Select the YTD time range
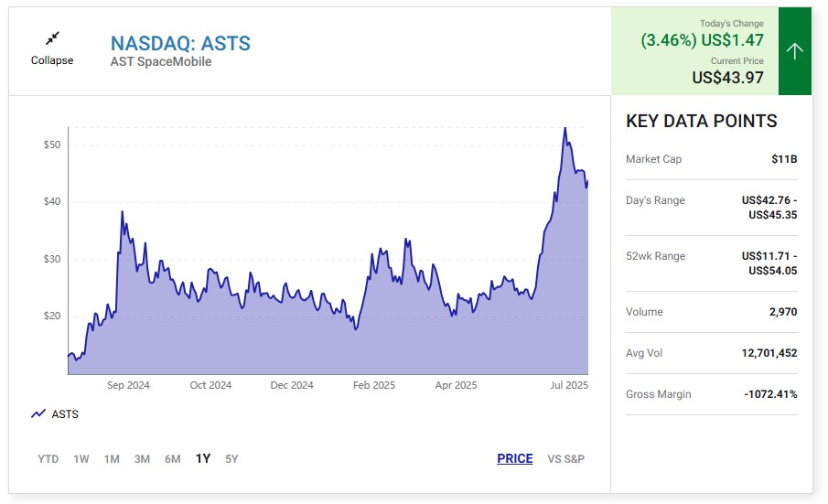The width and height of the screenshot is (828, 504). [48, 459]
